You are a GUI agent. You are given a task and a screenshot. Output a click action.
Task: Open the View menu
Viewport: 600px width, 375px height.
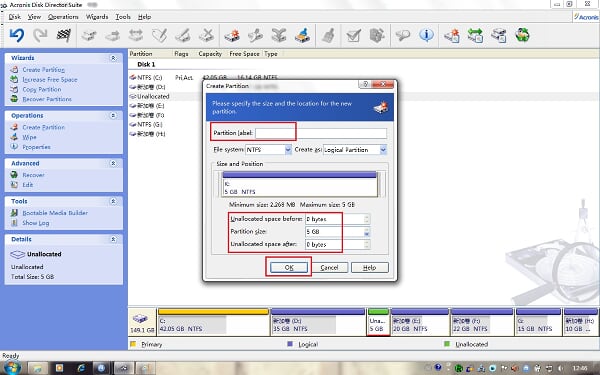coord(34,17)
